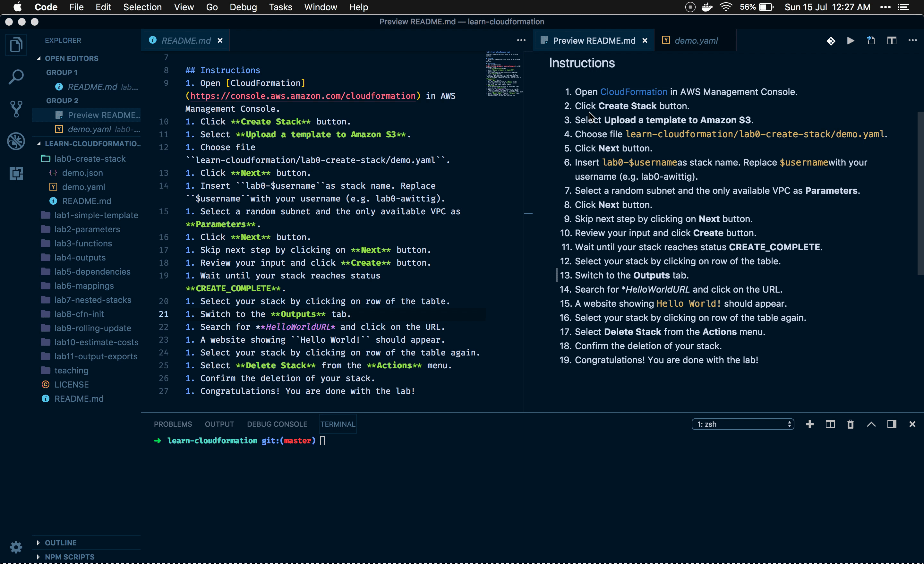
Task: Open the File menu
Action: (x=76, y=7)
